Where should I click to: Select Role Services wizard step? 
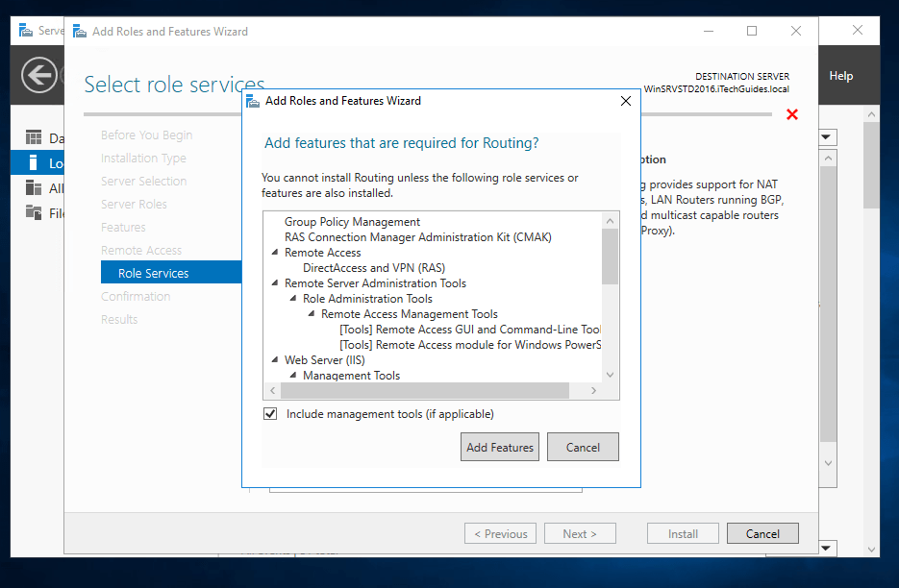coord(153,274)
